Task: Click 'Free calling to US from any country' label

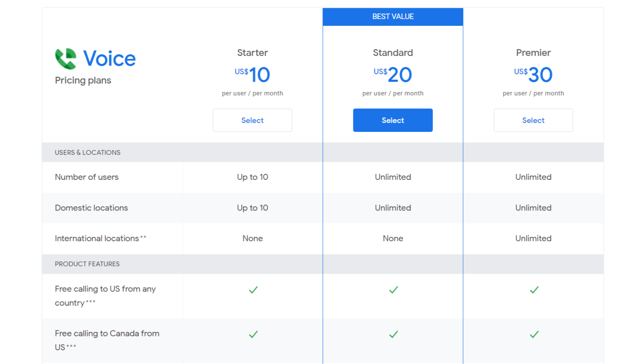Action: point(105,296)
